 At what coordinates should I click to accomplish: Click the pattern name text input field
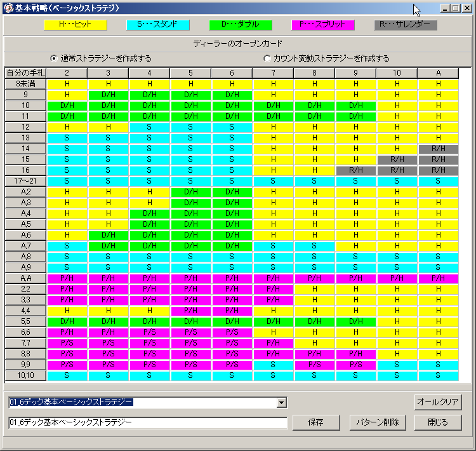(148, 422)
